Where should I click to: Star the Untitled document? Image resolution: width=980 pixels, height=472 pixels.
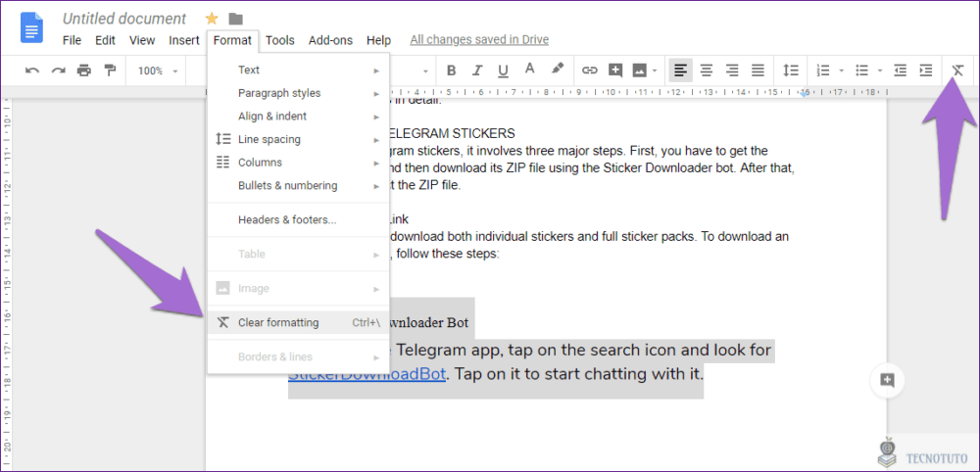(212, 19)
